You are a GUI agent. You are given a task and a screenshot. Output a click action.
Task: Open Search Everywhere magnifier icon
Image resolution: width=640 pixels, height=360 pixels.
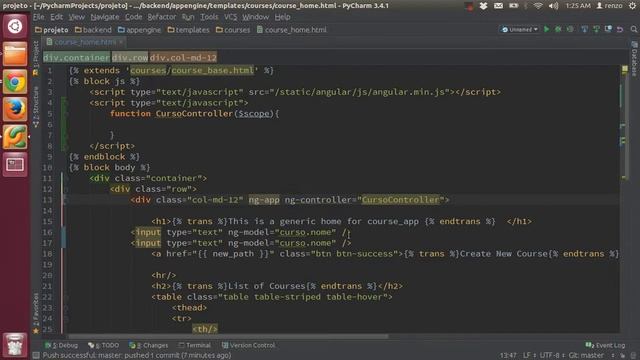point(633,29)
